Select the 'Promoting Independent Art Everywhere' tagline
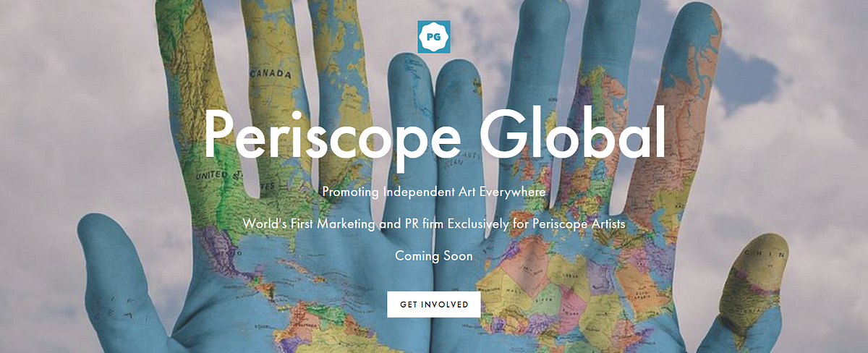This screenshot has height=353, width=868. [x=434, y=192]
